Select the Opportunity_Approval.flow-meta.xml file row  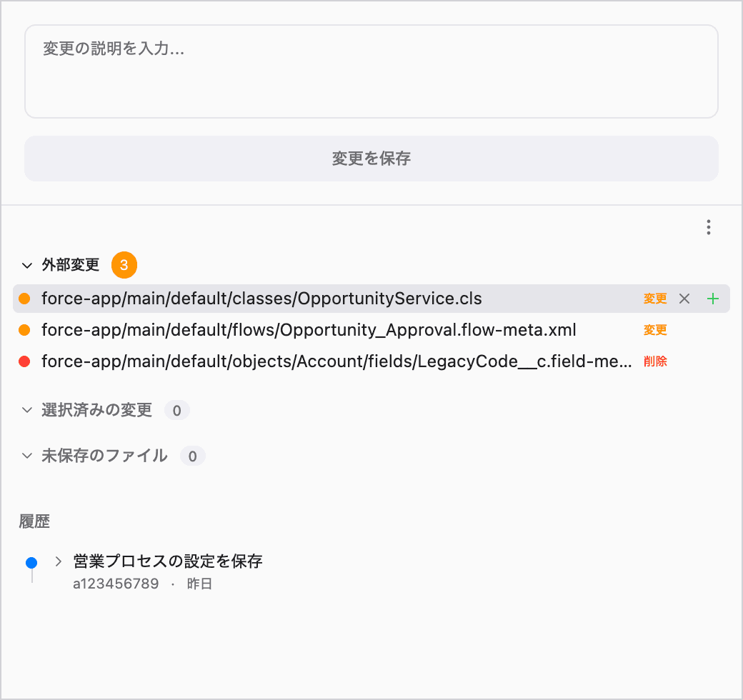point(371,329)
